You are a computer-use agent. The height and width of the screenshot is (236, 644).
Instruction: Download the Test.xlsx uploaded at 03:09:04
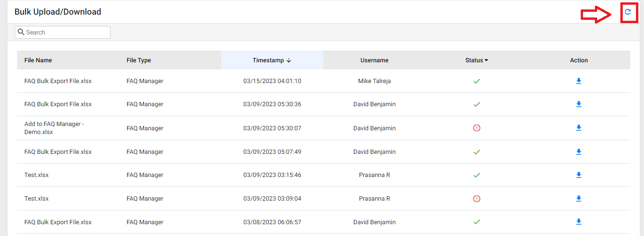point(579,199)
